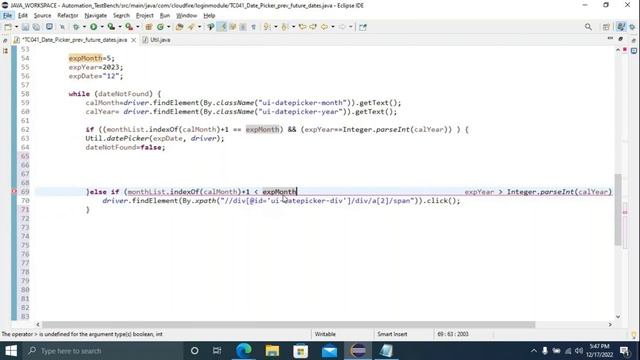Switch to the Util.java editor tab
This screenshot has height=360, width=640.
(x=156, y=40)
